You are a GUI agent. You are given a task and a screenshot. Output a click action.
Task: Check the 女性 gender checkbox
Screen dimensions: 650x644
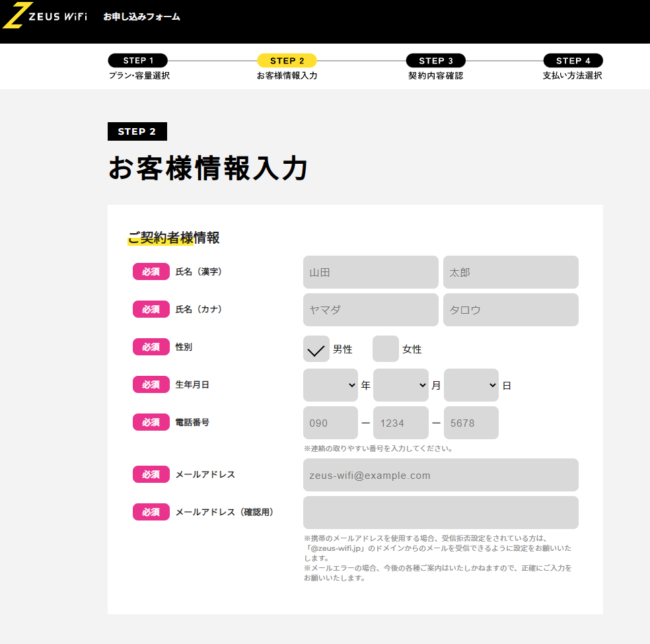click(x=386, y=349)
